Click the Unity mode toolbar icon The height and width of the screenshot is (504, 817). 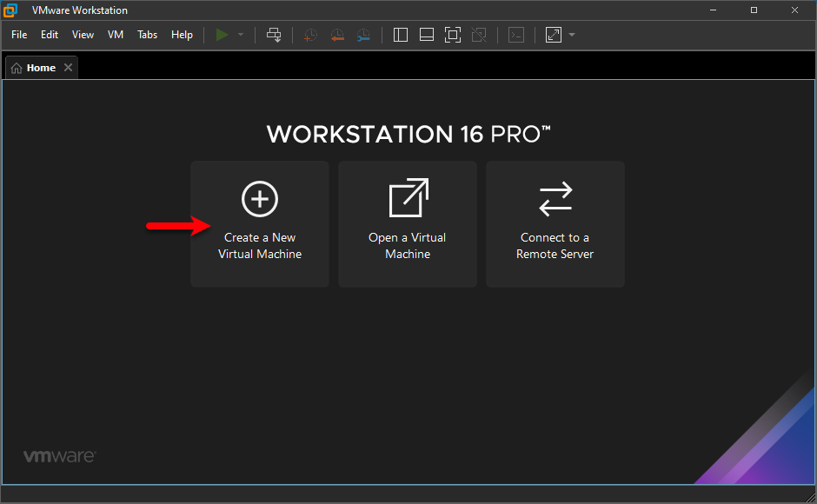[479, 35]
